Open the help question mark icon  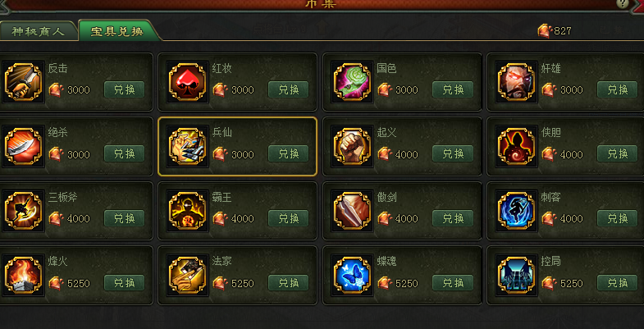tap(623, 4)
